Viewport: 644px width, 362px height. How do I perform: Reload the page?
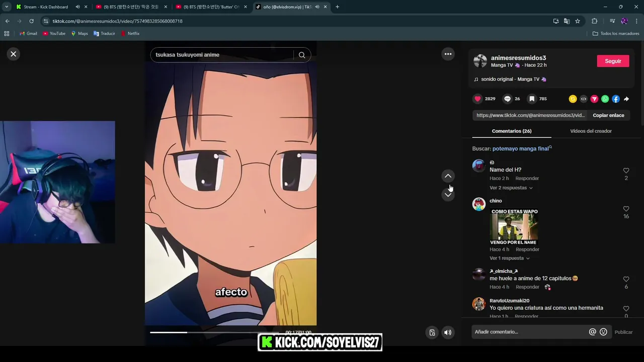point(31,21)
